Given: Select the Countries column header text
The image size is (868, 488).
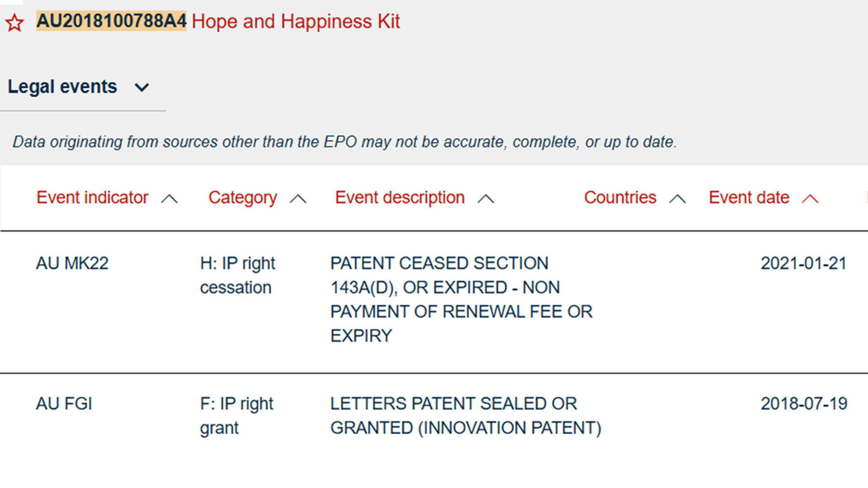Looking at the screenshot, I should (620, 198).
